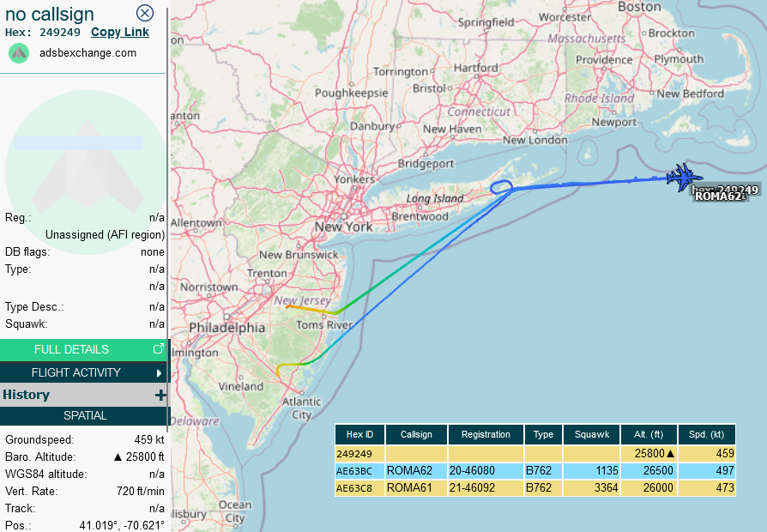This screenshot has height=532, width=767.
Task: Click the Toms River label on map
Action: pyautogui.click(x=324, y=324)
